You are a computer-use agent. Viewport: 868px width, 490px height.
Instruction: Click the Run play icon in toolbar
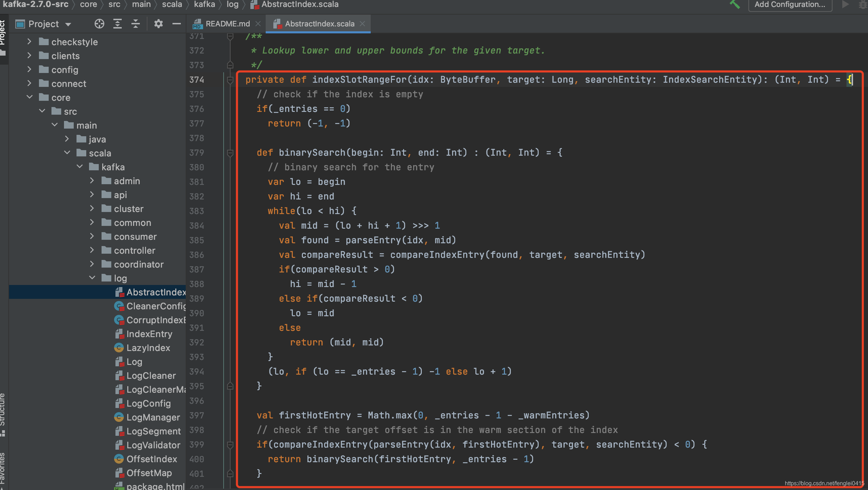(845, 5)
